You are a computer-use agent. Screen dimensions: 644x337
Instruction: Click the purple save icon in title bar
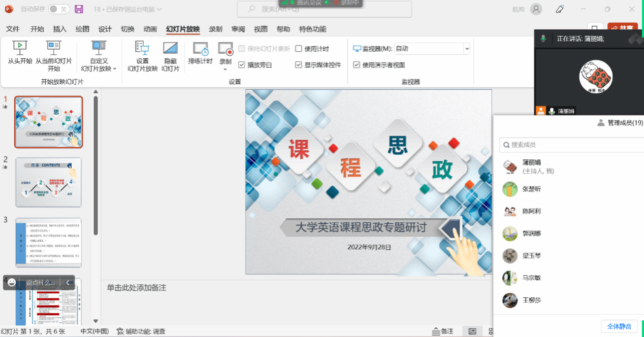[79, 9]
